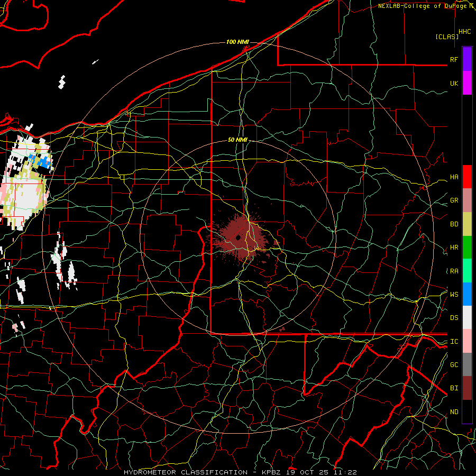Viewport: 476px width, 476px height.
Task: Click the BI legend label
Action: (454, 388)
